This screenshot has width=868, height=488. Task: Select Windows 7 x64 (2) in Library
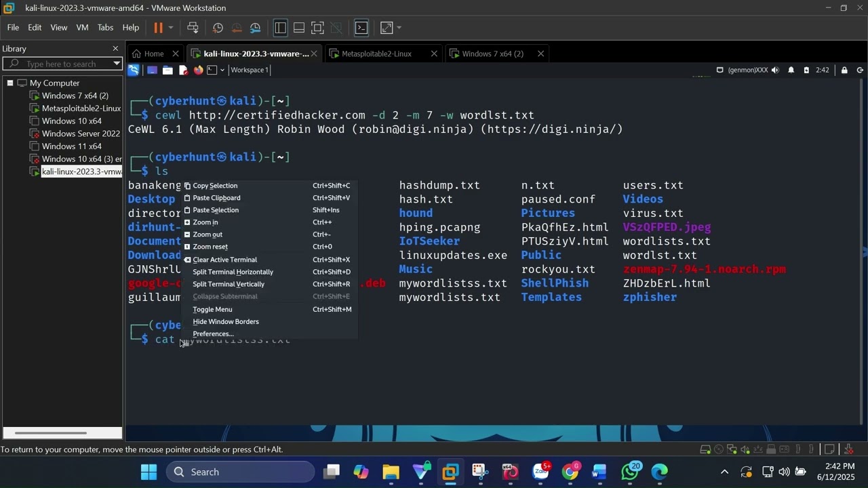[x=75, y=96]
